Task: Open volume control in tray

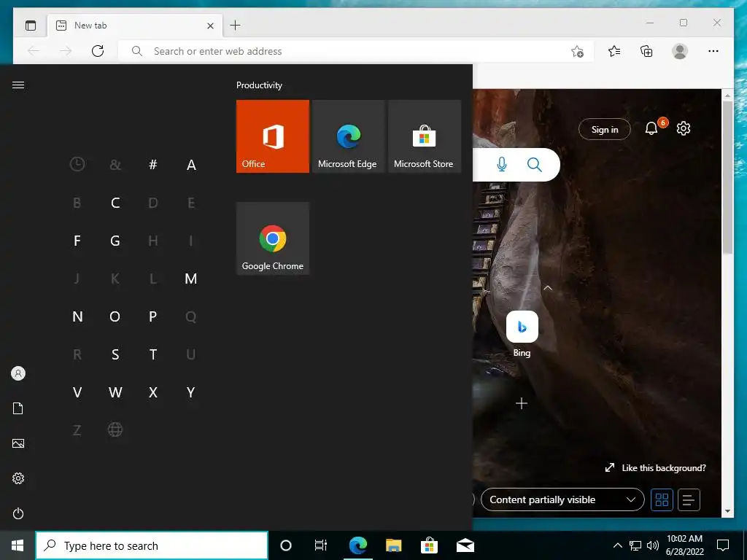Action: [x=653, y=545]
